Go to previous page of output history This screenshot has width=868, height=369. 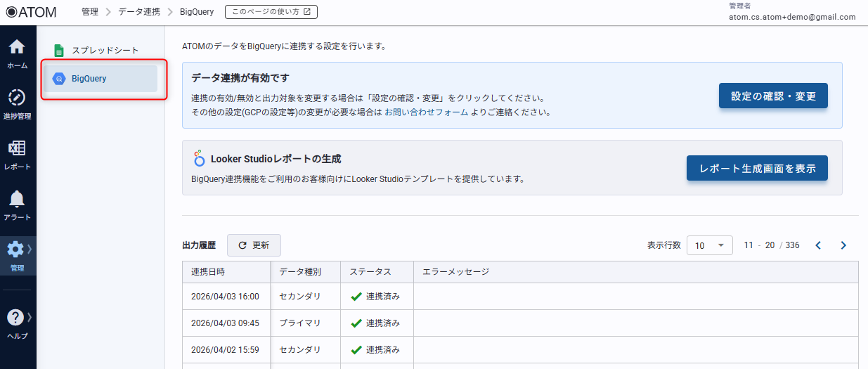coord(818,245)
